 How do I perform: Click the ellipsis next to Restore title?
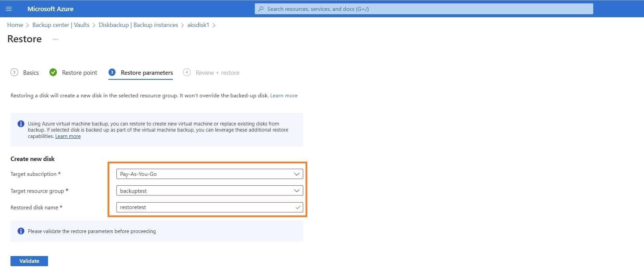[x=55, y=39]
